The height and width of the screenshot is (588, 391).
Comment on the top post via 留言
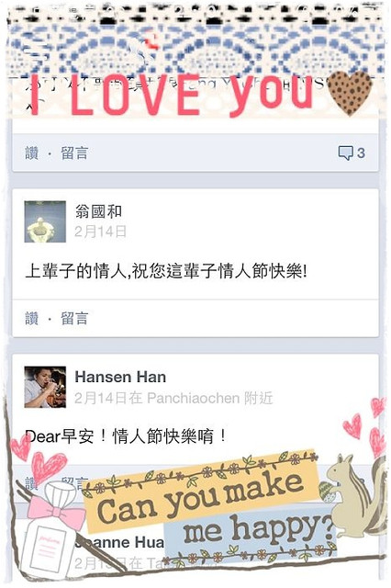[x=74, y=153]
